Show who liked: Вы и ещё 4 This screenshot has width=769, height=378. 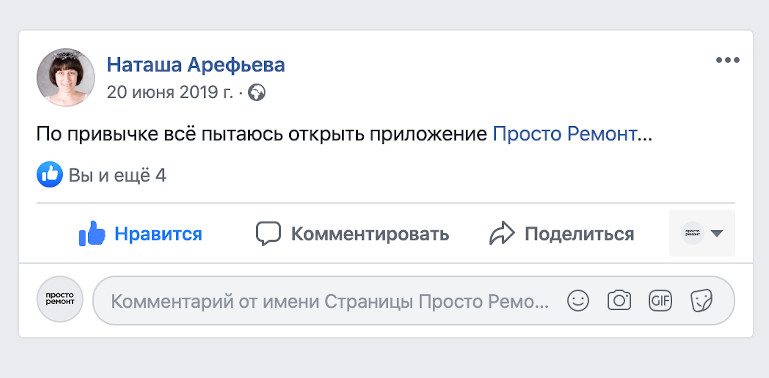[x=117, y=176]
